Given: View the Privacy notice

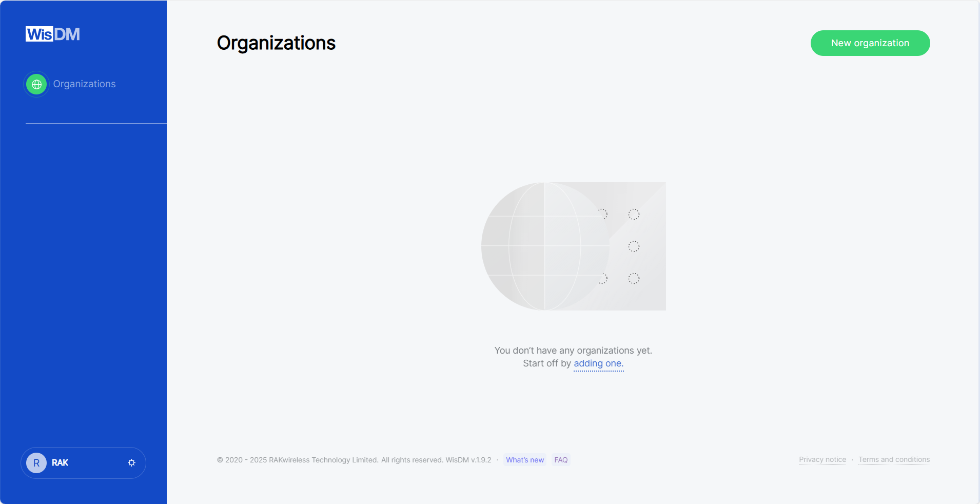Looking at the screenshot, I should 822,459.
